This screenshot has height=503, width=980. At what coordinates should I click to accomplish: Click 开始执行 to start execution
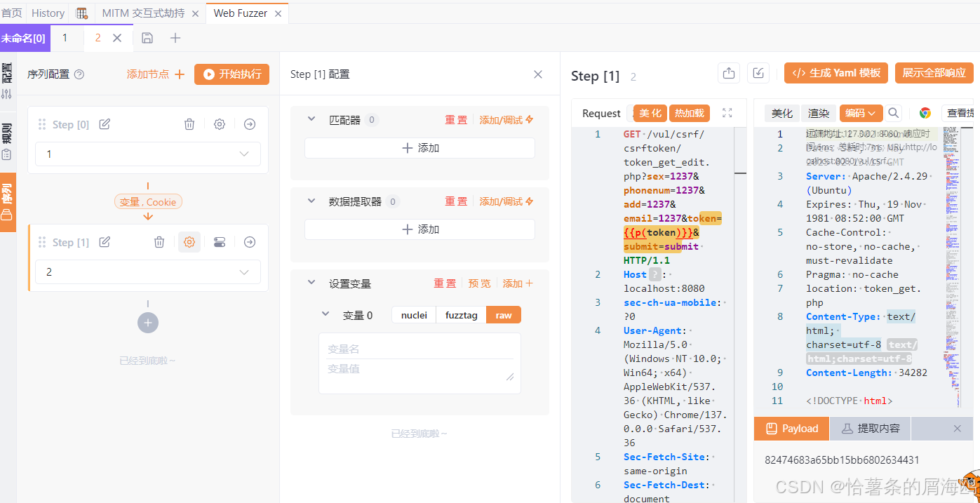click(x=231, y=74)
